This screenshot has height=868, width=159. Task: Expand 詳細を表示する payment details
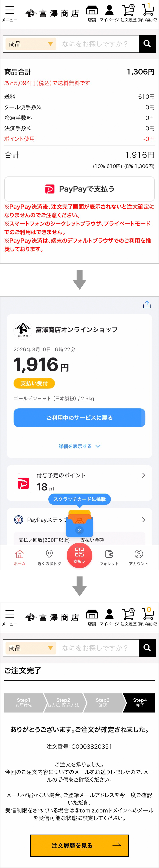79,446
